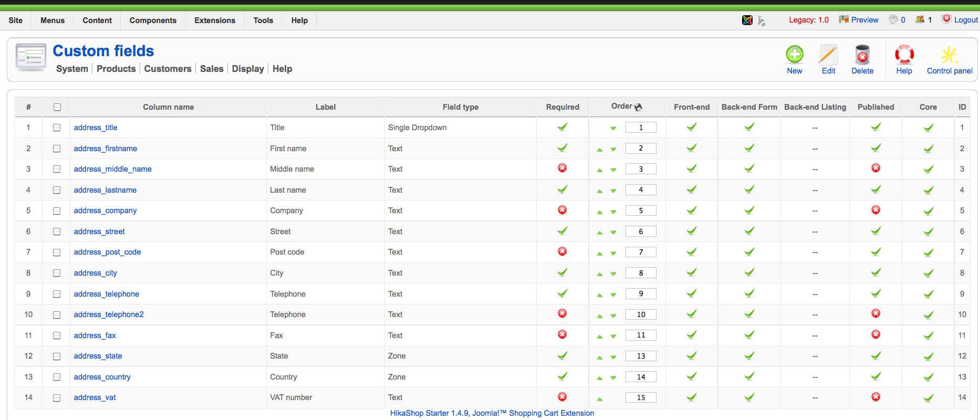Move address_firstname up in order
Image resolution: width=980 pixels, height=420 pixels.
coord(599,150)
